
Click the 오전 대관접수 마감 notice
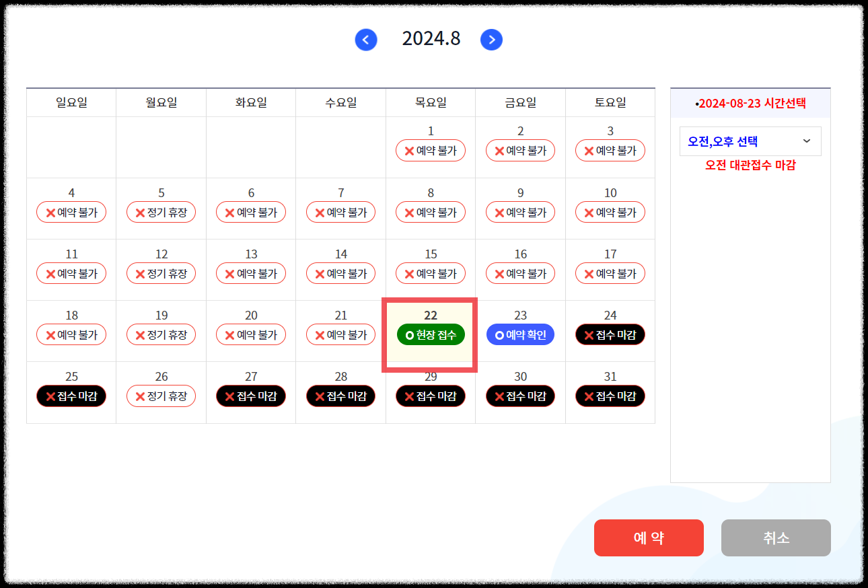[x=750, y=165]
